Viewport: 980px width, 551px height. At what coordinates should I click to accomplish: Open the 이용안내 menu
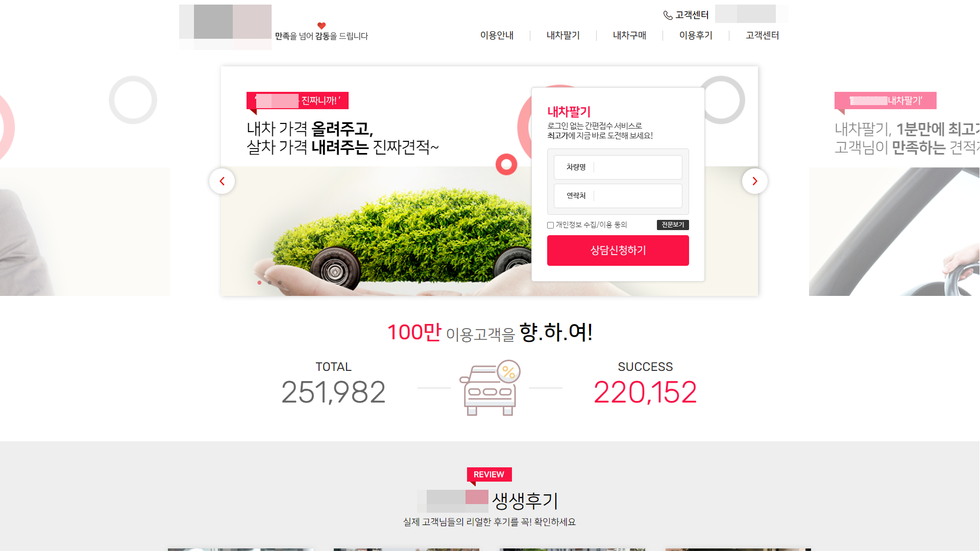[x=497, y=35]
